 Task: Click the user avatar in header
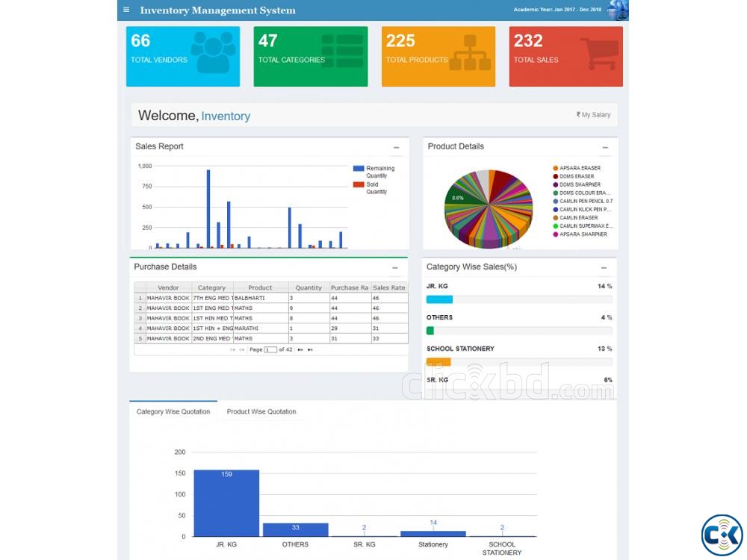(619, 10)
